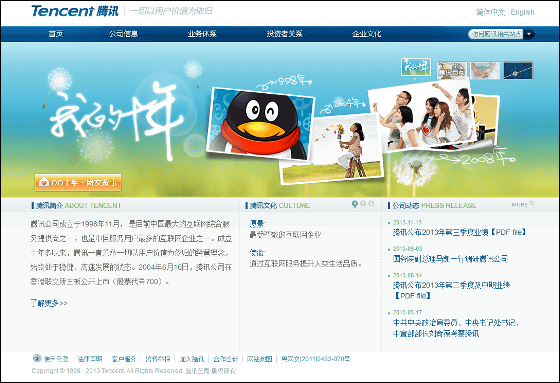Open the 企业文化 navigation menu

(x=366, y=34)
